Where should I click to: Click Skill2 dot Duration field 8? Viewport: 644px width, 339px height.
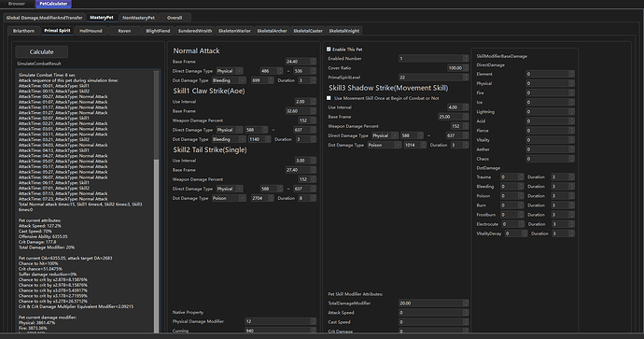pos(307,198)
